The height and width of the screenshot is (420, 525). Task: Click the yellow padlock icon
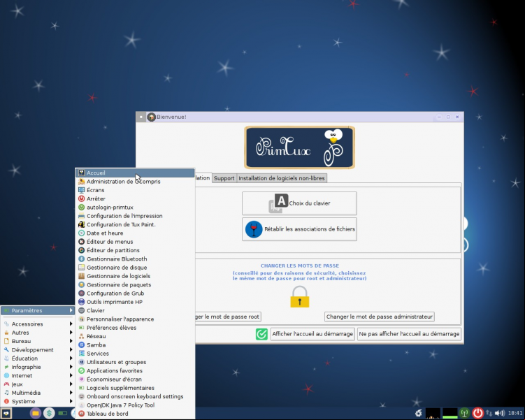click(299, 296)
